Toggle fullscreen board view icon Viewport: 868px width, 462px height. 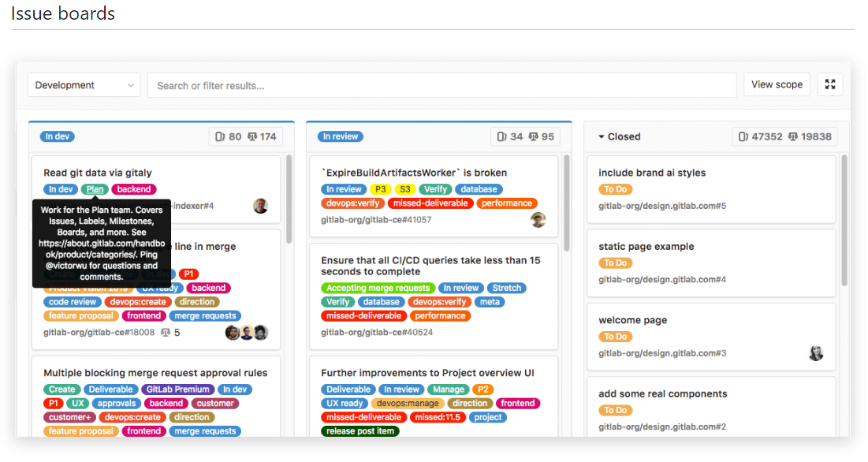[x=830, y=84]
